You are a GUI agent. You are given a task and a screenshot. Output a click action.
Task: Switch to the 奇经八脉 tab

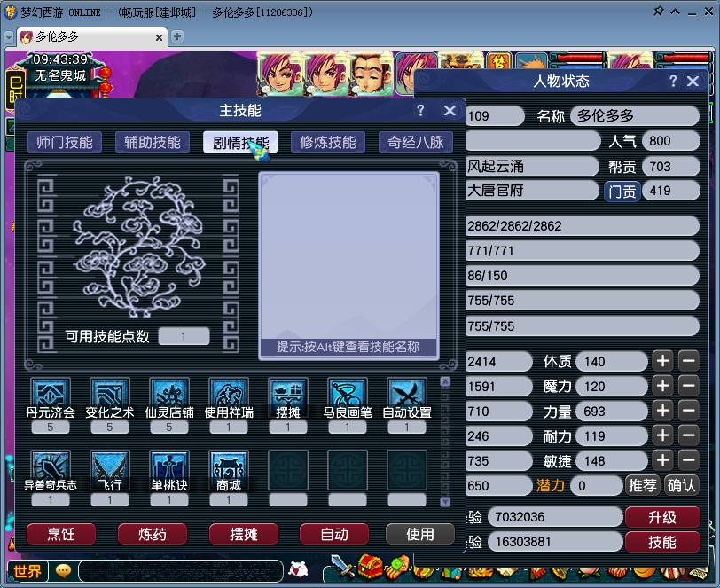pyautogui.click(x=416, y=143)
